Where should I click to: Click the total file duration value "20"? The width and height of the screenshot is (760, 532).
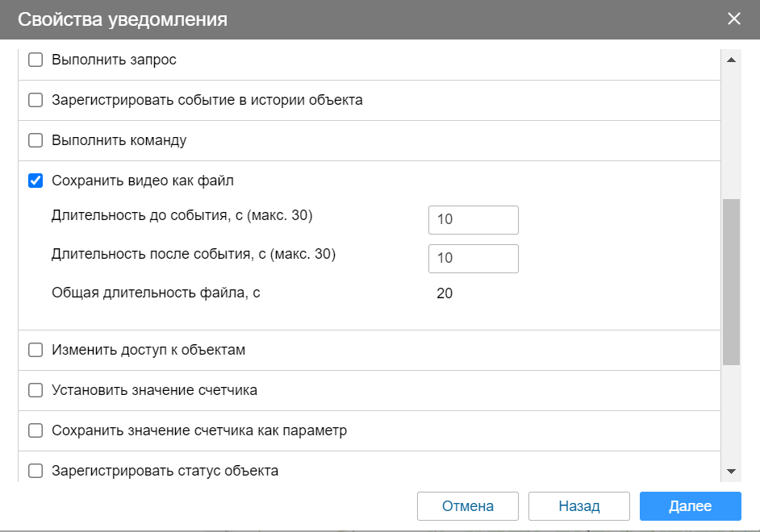444,293
